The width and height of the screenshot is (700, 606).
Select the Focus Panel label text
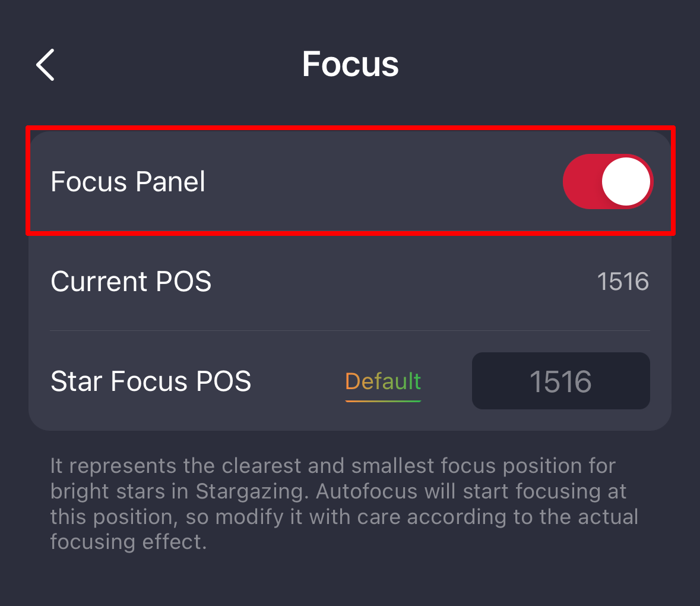coord(128,182)
